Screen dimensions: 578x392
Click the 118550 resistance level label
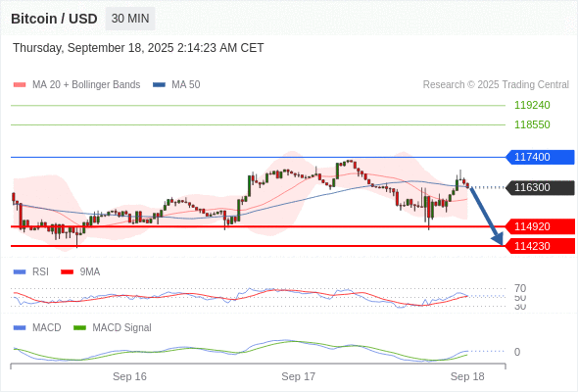pos(532,124)
